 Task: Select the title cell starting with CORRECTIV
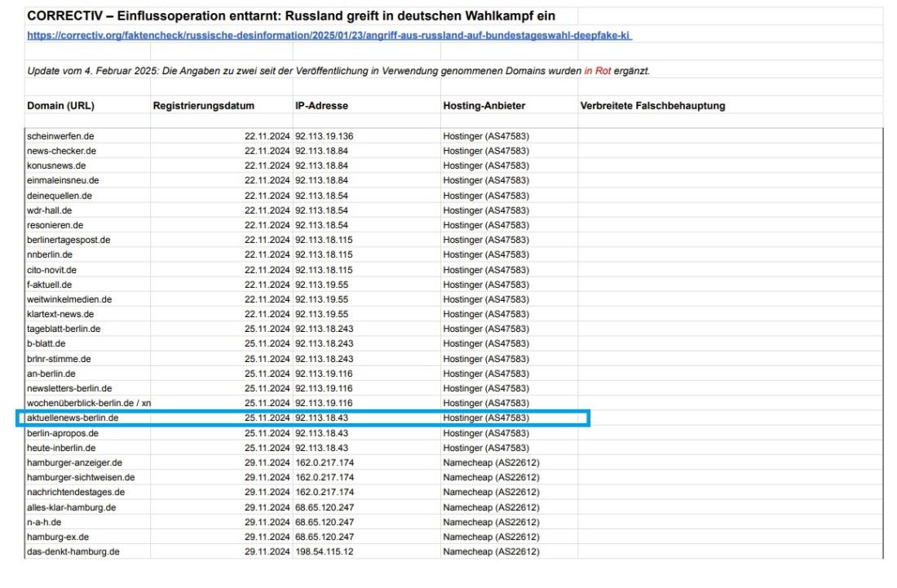(x=291, y=16)
